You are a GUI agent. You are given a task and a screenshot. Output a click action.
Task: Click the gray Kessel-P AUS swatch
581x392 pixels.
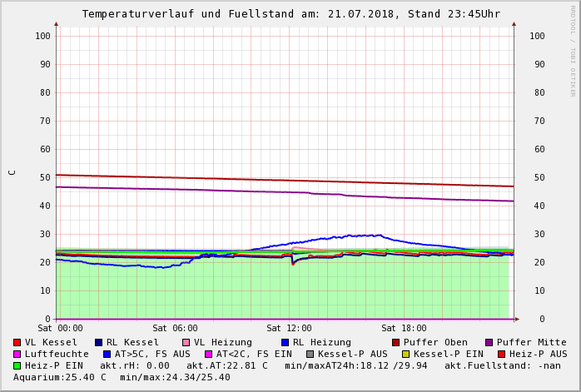tap(310, 354)
